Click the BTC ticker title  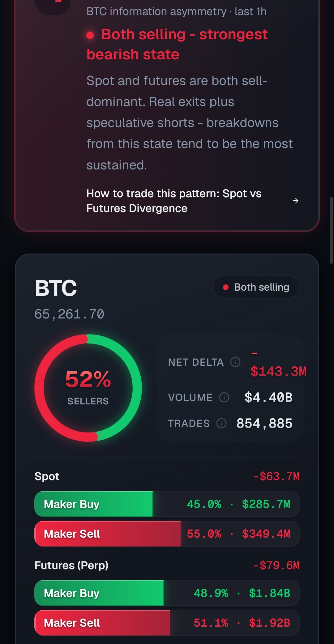click(56, 288)
